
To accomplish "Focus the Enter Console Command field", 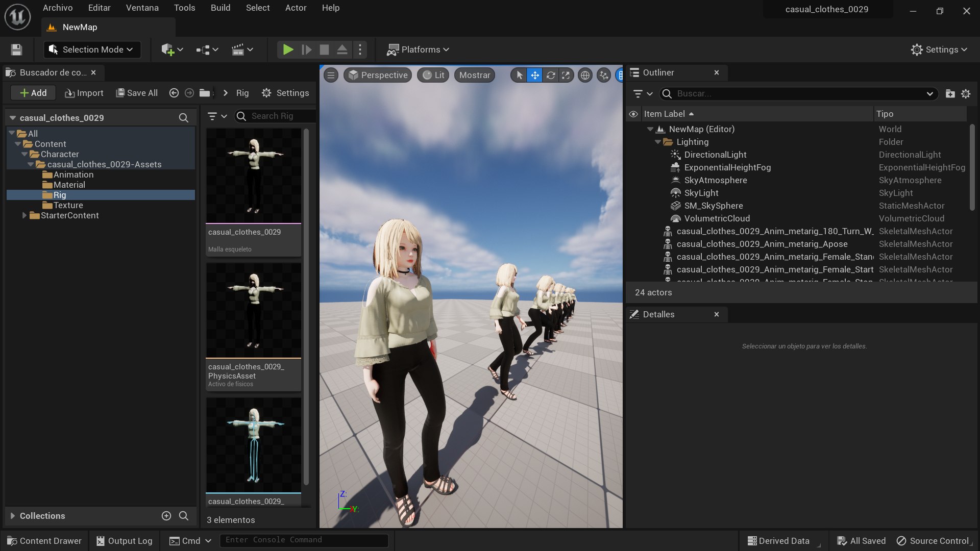I will (304, 540).
